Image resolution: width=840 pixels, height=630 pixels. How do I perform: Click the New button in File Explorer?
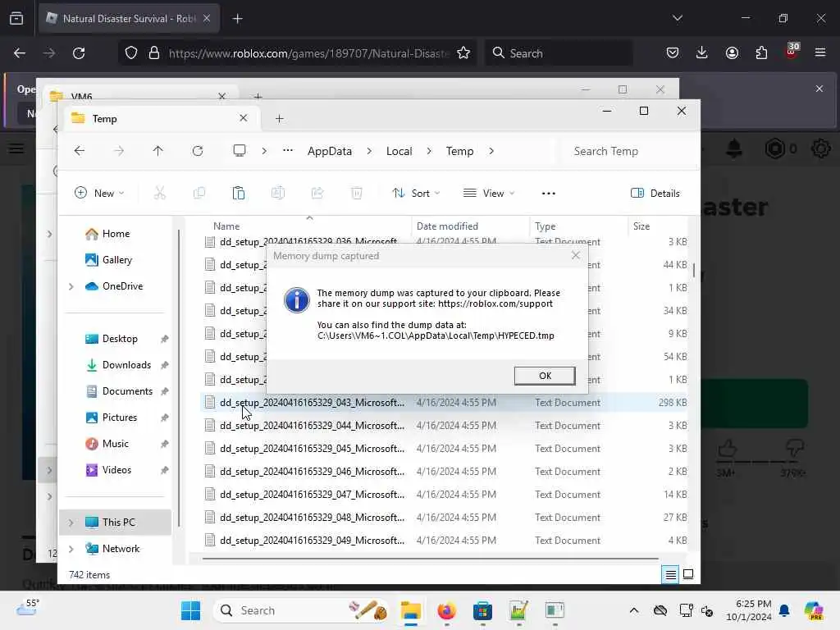99,193
